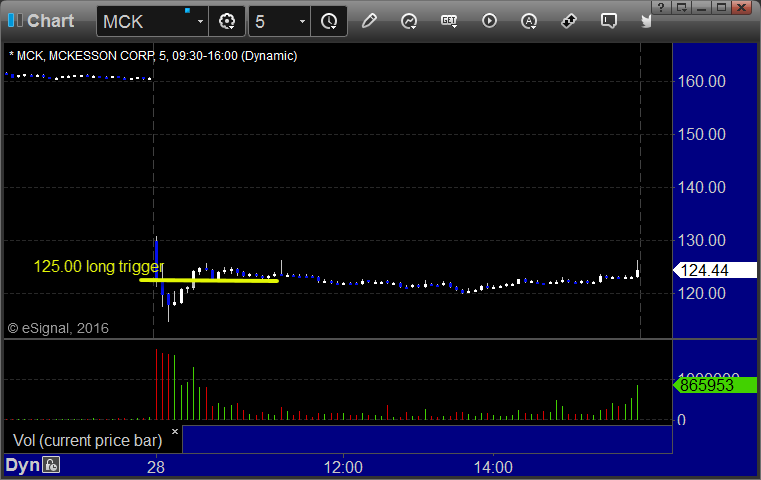761x480 pixels.
Task: Select the yellow 125.00 long trigger line
Action: tap(209, 280)
